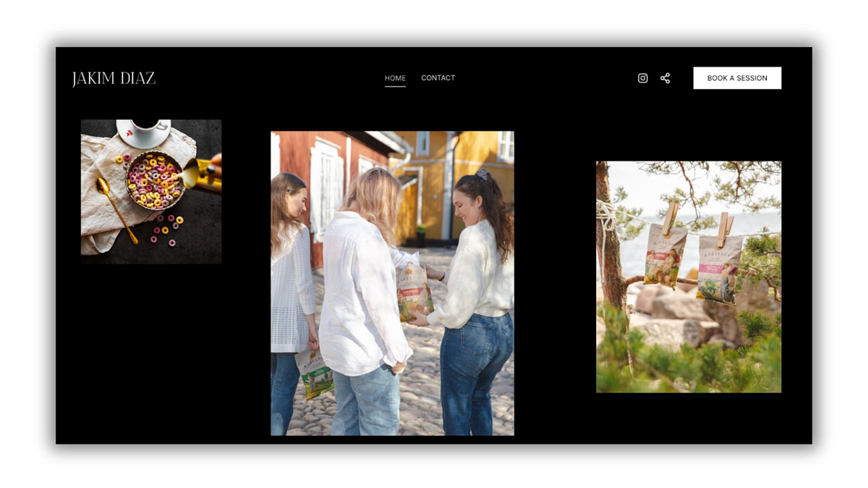
Task: Click the BOOK A SESSION button
Action: pos(737,77)
